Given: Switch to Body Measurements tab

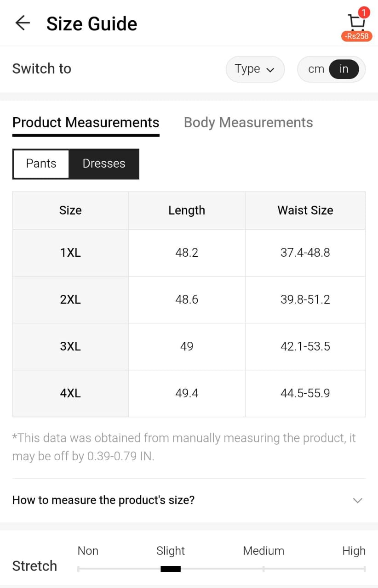Looking at the screenshot, I should pos(248,122).
